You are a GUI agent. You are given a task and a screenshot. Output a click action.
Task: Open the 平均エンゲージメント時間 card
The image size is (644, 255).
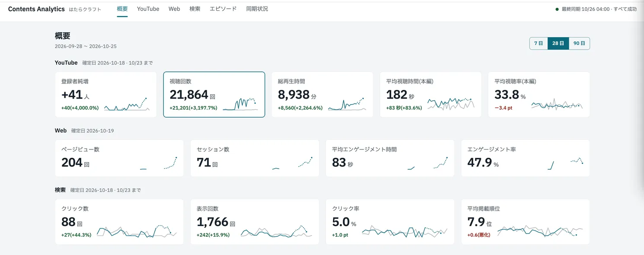390,158
